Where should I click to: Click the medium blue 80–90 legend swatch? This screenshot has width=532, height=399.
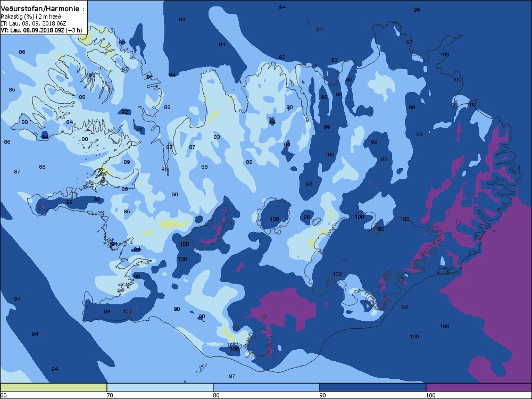click(x=267, y=387)
